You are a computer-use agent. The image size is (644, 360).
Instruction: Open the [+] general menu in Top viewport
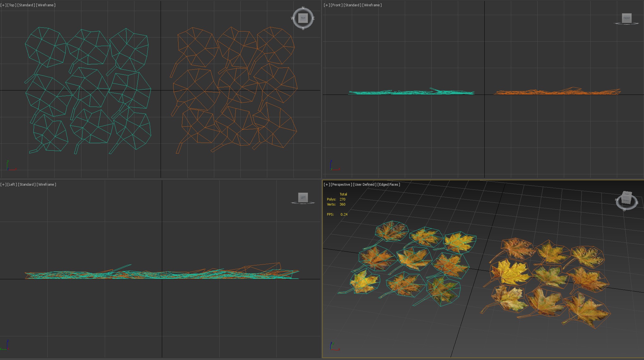[3, 5]
